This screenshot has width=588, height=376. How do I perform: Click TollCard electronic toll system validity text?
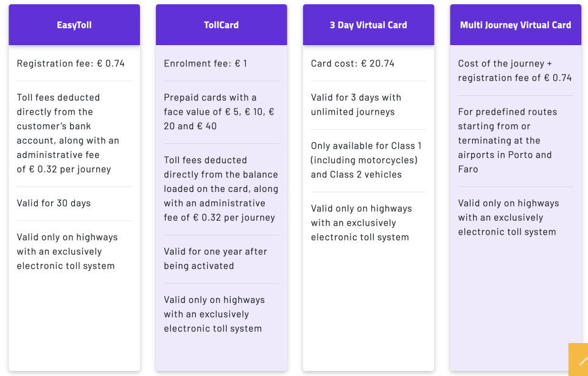[x=214, y=314]
